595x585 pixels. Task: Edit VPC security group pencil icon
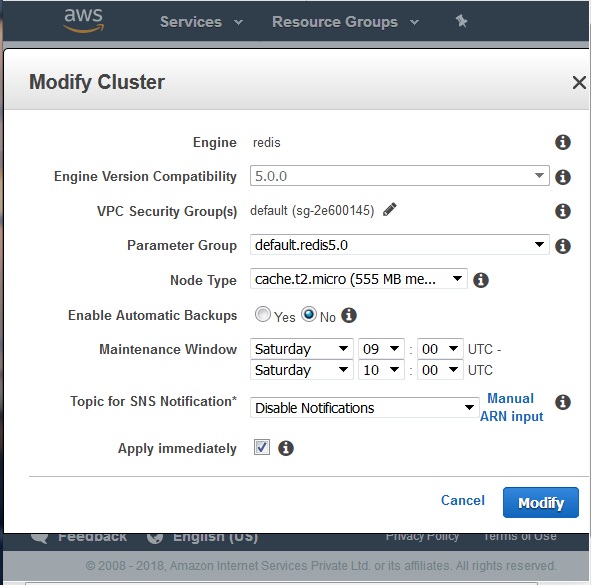point(390,210)
